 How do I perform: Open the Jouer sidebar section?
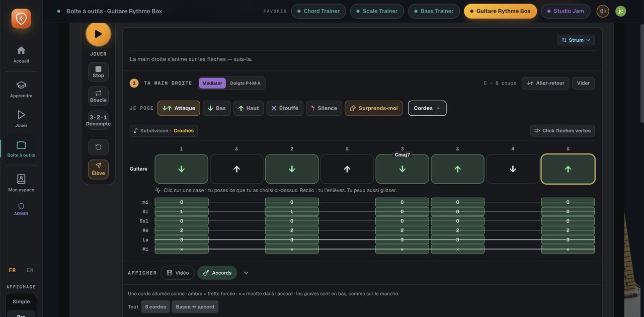[x=21, y=119]
